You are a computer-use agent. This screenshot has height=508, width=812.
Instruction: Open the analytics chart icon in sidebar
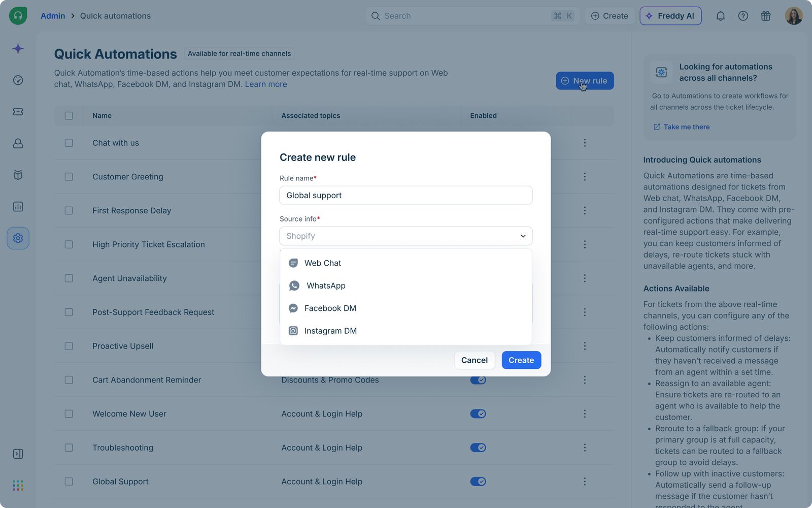[x=18, y=207]
